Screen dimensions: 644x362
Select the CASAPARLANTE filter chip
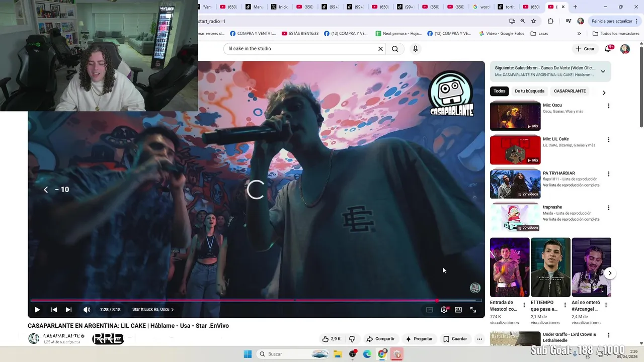point(570,91)
